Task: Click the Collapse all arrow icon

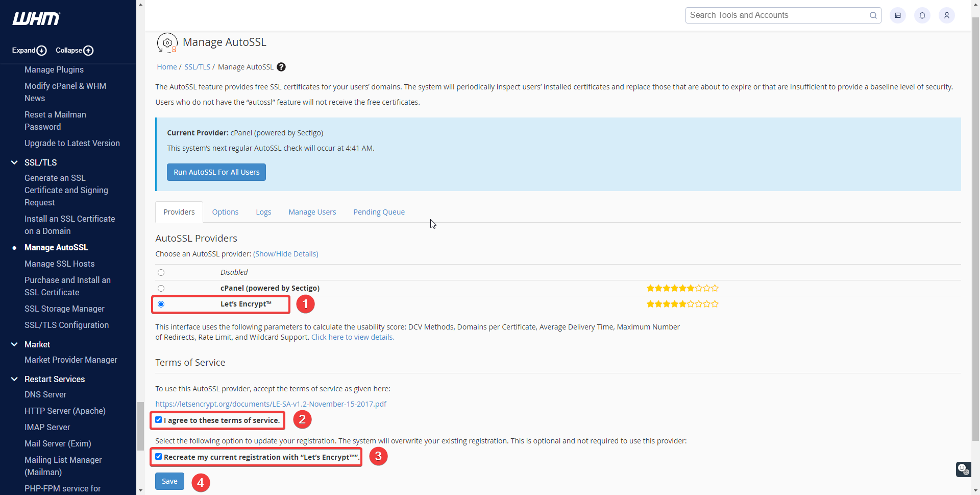Action: (88, 51)
